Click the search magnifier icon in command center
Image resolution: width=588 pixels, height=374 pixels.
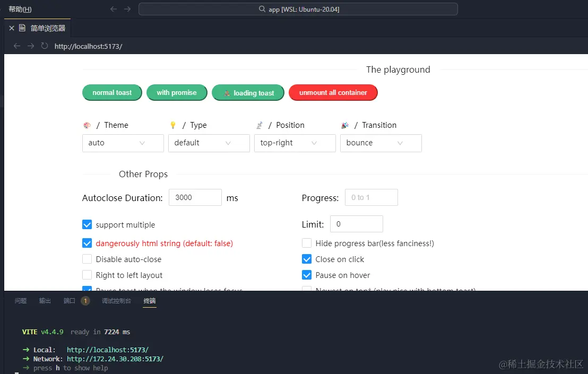(x=262, y=9)
